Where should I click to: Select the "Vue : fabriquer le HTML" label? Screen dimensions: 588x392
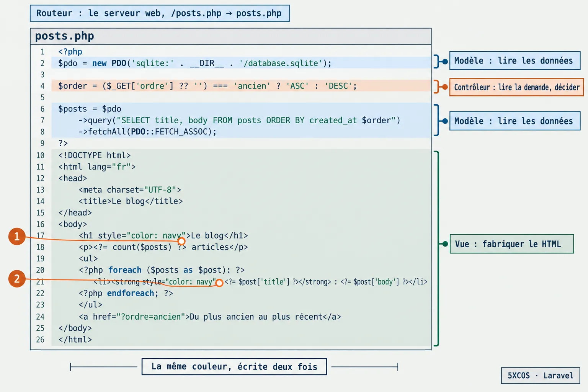tap(511, 244)
